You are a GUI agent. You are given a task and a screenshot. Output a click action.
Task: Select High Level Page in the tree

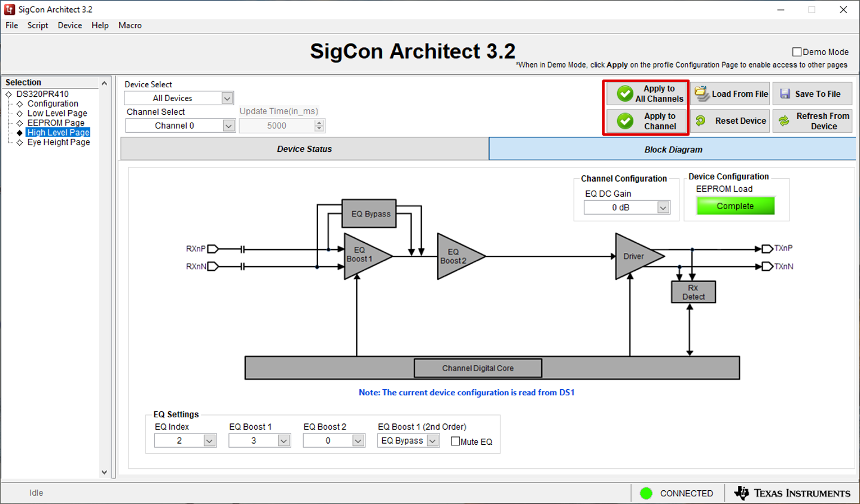tap(58, 133)
